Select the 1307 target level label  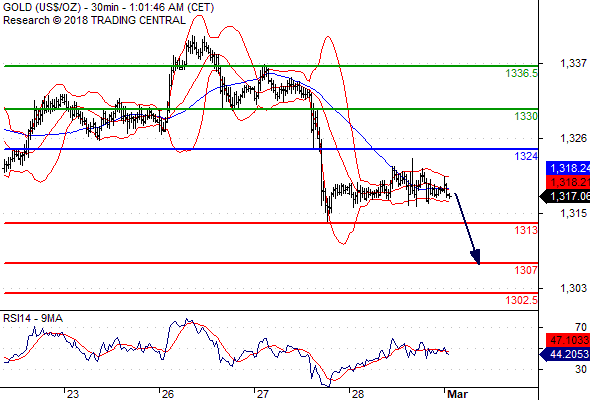[x=526, y=270]
